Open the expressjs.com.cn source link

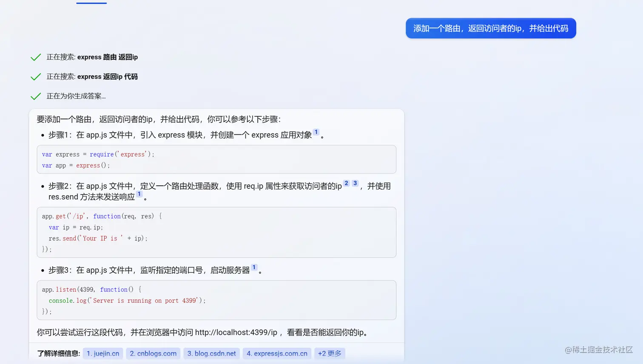pos(277,353)
